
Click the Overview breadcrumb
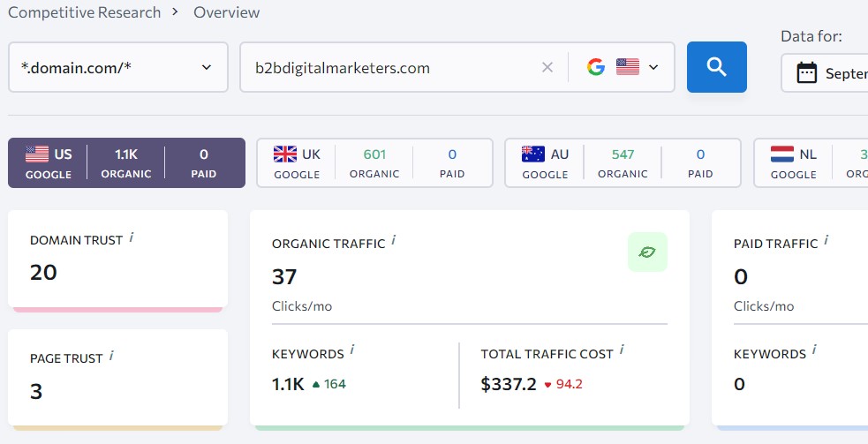coord(226,12)
